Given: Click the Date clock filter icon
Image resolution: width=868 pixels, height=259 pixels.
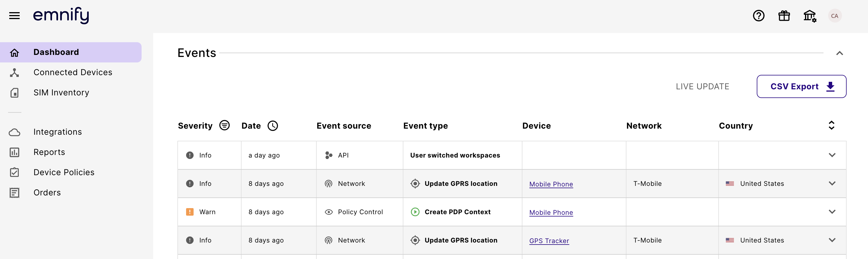Looking at the screenshot, I should tap(272, 126).
